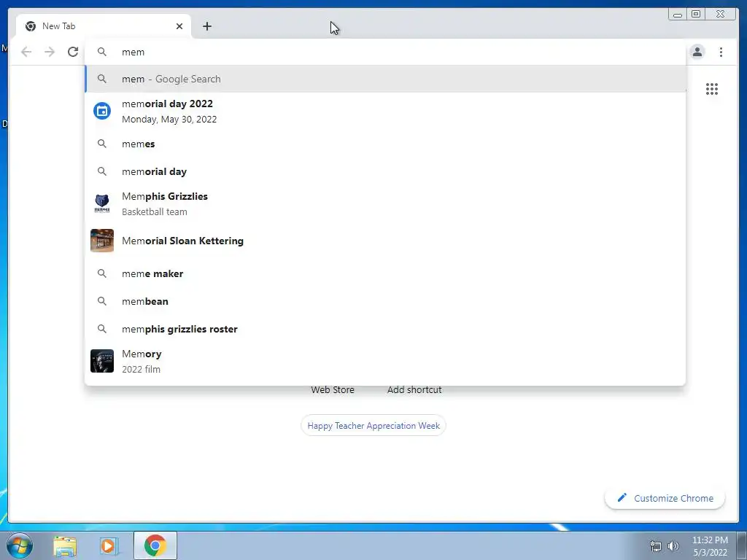Viewport: 747px width, 560px height.
Task: Pick the 'memes' suggestion
Action: tap(385, 144)
